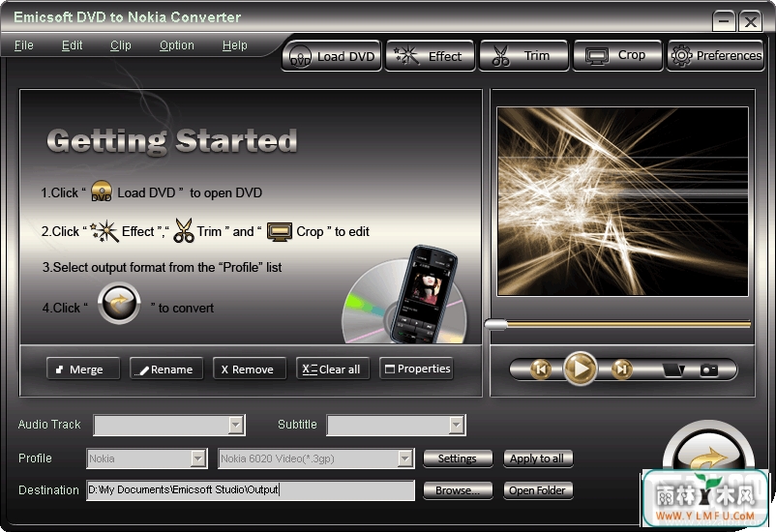Click the convert arrow icon in step 4
This screenshot has width=776, height=532.
click(x=119, y=303)
